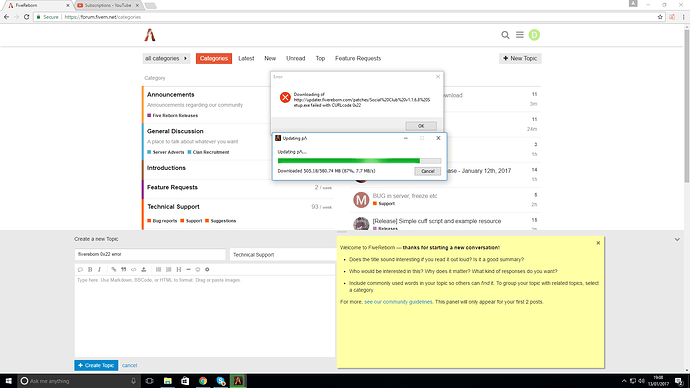
Task: Cancel the updater download
Action: [427, 171]
